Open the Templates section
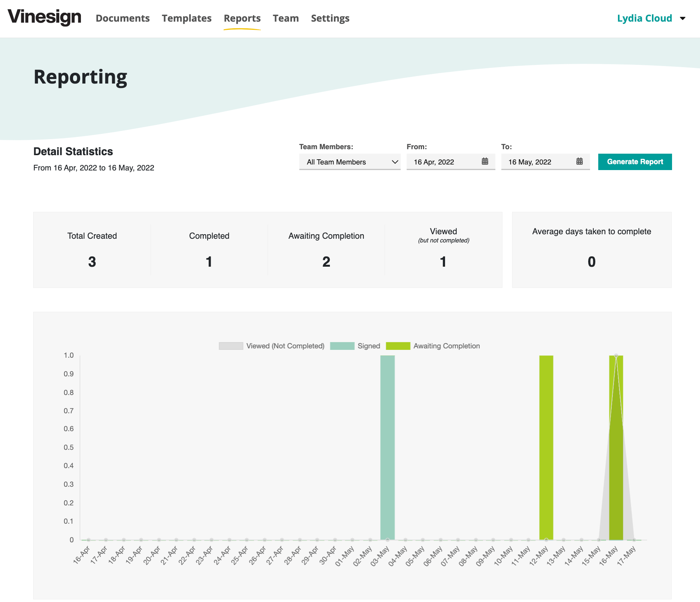Image resolution: width=700 pixels, height=602 pixels. coord(186,18)
